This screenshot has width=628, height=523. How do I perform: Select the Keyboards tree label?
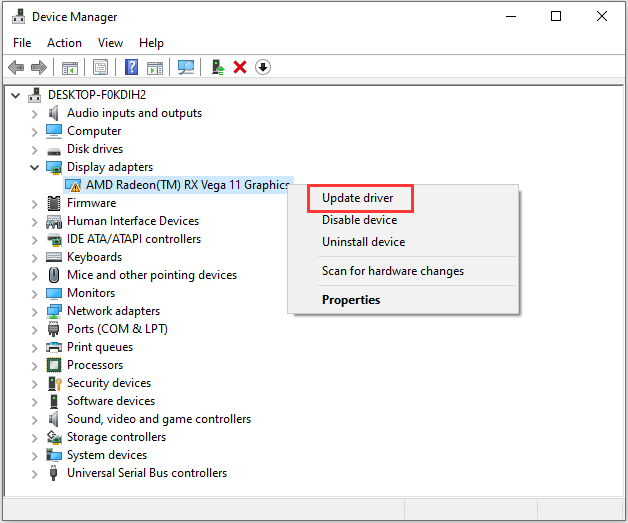95,257
